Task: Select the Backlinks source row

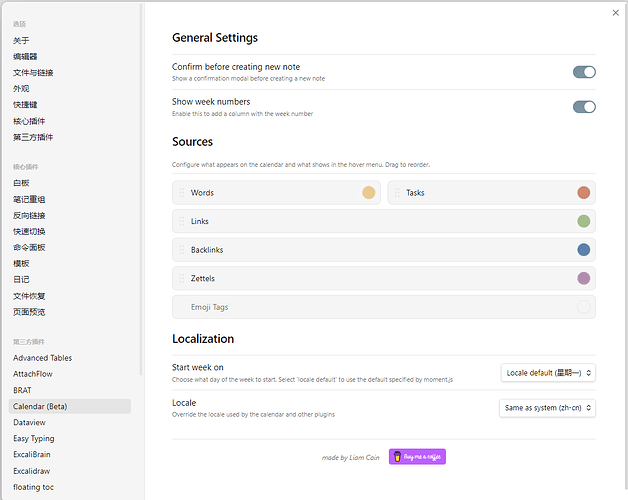Action: pos(384,250)
